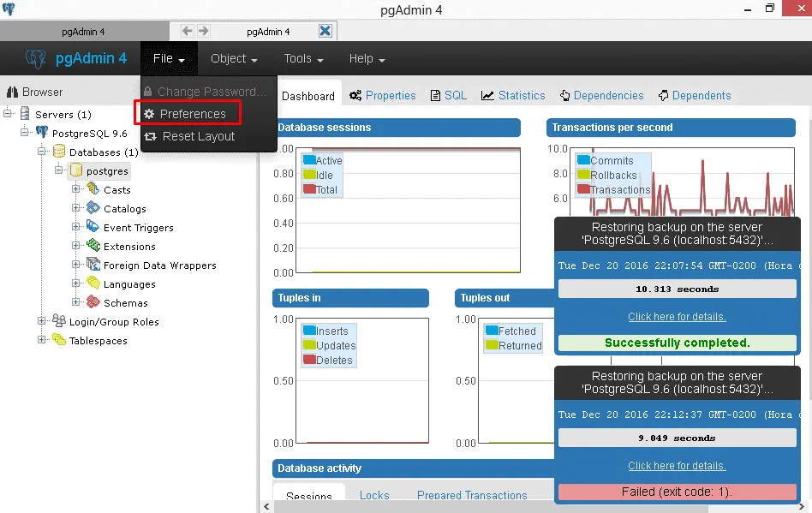This screenshot has height=513, width=812.
Task: Select the first pgAdmin 4 window tab
Action: tap(84, 32)
